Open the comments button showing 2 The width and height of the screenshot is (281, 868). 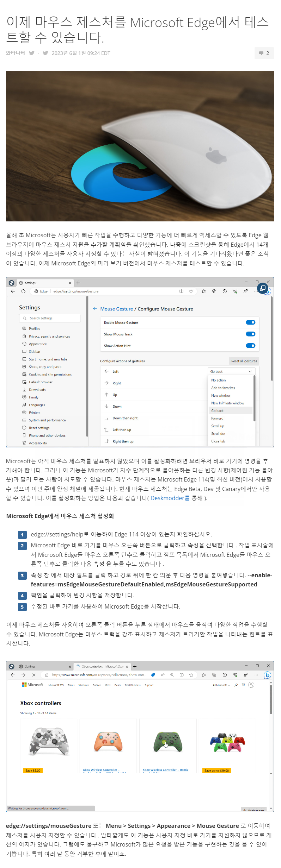[x=264, y=53]
